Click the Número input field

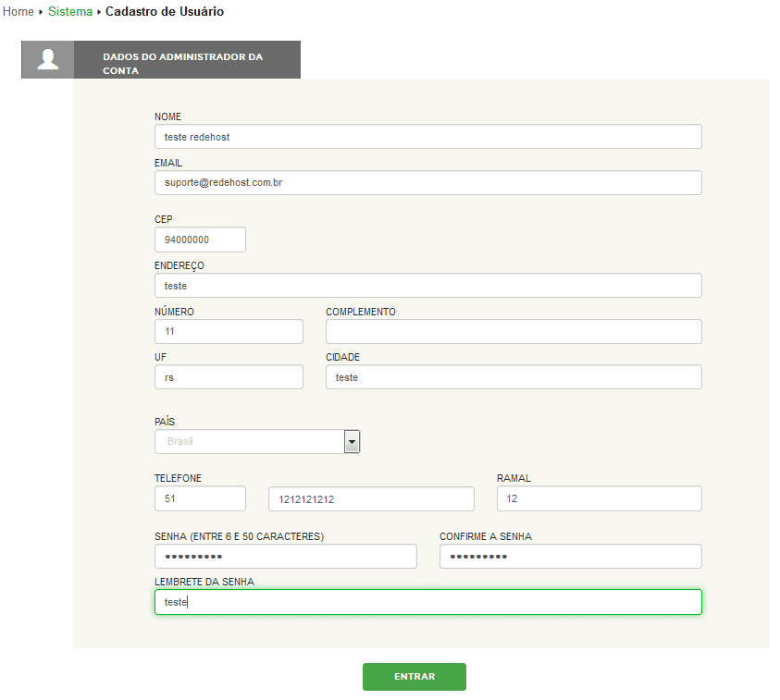pos(229,331)
